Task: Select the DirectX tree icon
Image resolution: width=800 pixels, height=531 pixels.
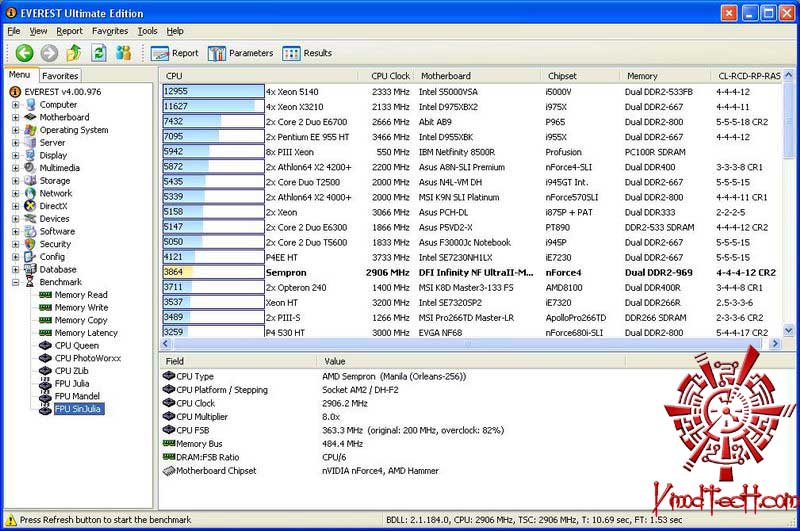Action: 31,206
